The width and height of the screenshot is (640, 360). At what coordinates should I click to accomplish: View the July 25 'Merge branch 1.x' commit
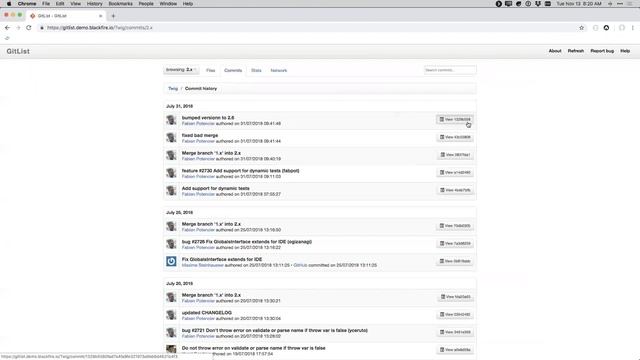pos(455,226)
